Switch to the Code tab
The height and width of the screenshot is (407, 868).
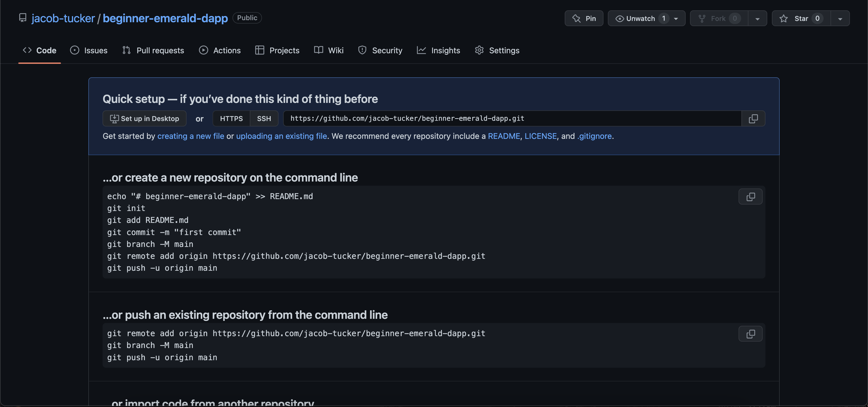pos(40,50)
